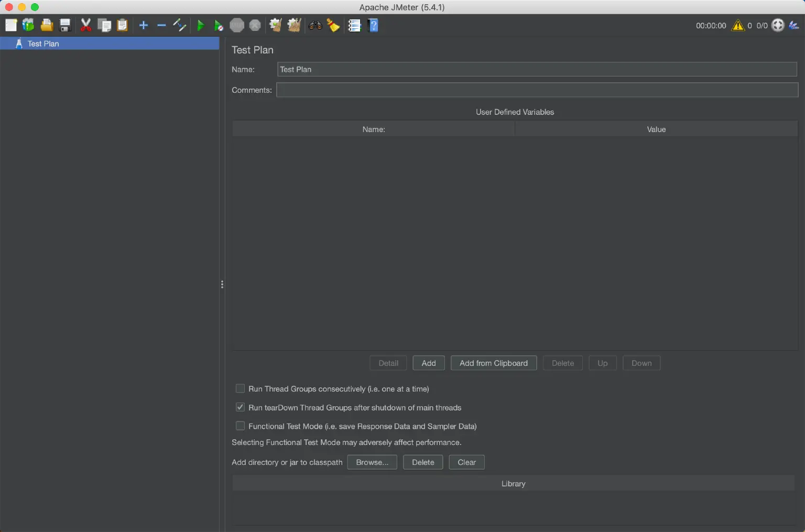This screenshot has width=805, height=532.
Task: Open the Help question mark icon
Action: (x=373, y=25)
